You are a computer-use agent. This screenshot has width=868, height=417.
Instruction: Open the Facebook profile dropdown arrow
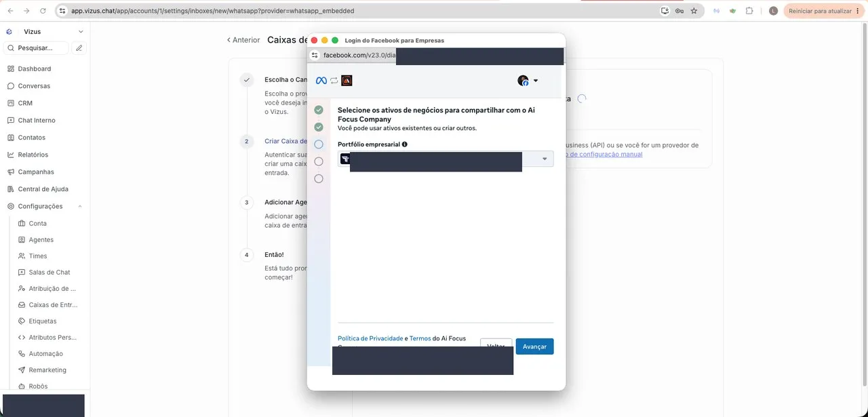(536, 81)
